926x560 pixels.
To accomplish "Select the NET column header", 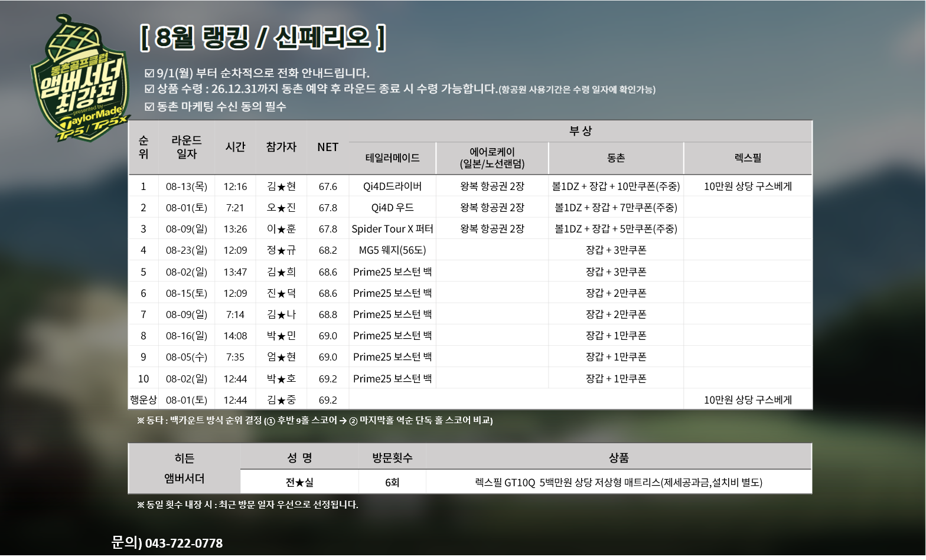I will point(328,147).
